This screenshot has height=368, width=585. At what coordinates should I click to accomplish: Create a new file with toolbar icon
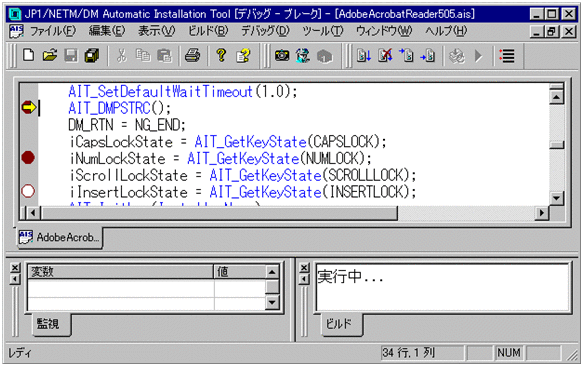click(29, 56)
